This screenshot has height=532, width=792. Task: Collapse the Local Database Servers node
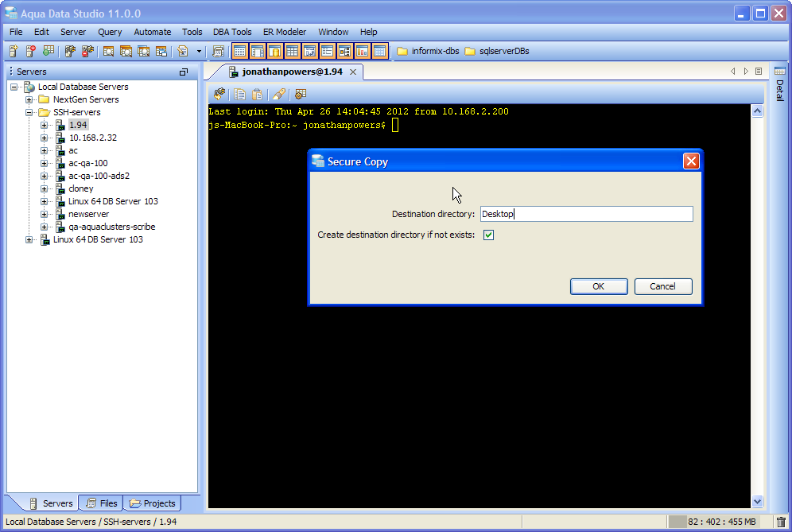click(x=14, y=87)
